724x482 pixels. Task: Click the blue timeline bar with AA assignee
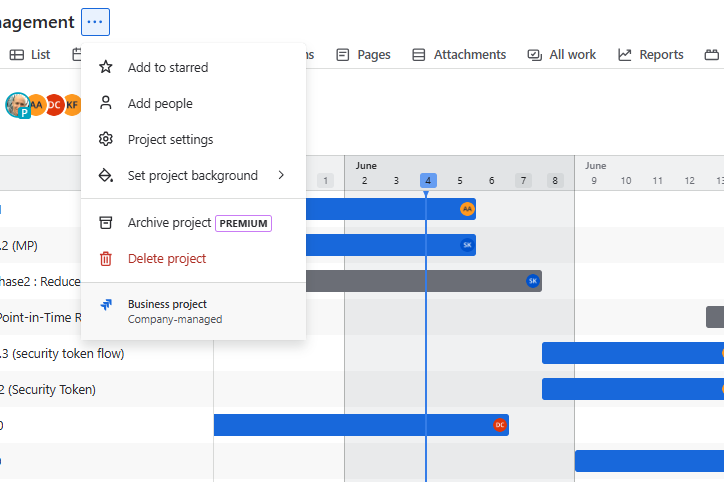coord(391,209)
